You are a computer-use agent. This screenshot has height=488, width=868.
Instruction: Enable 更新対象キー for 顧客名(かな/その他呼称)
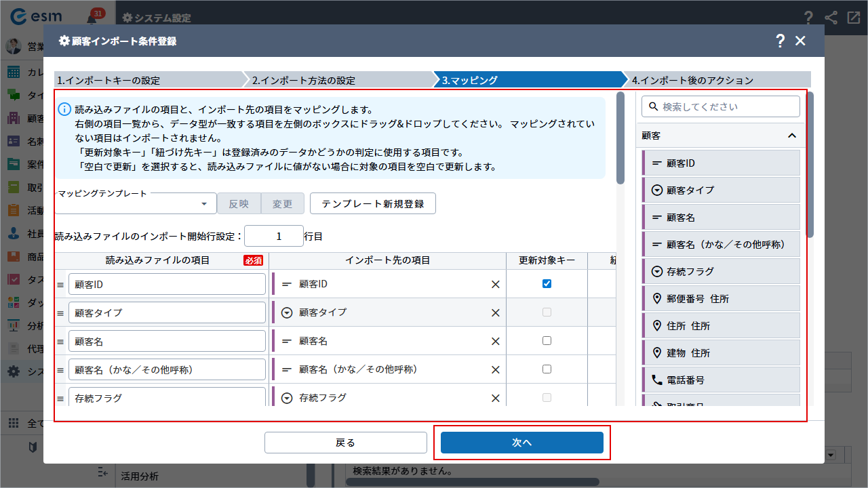[547, 369]
